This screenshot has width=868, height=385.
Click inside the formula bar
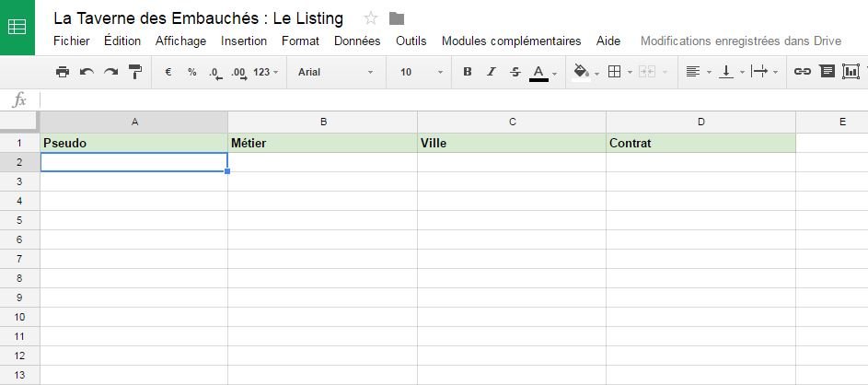[451, 99]
